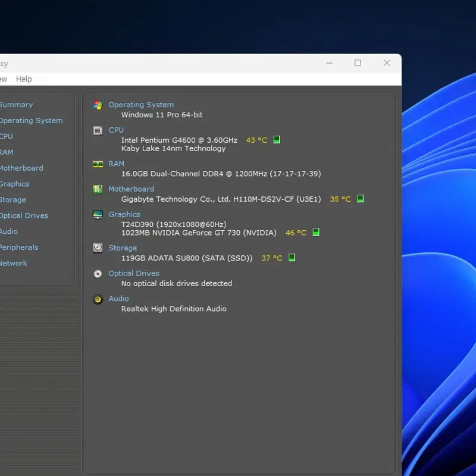This screenshot has height=476, width=476.
Task: Click the text Windows 11 Pro 64-bit
Action: pos(162,115)
